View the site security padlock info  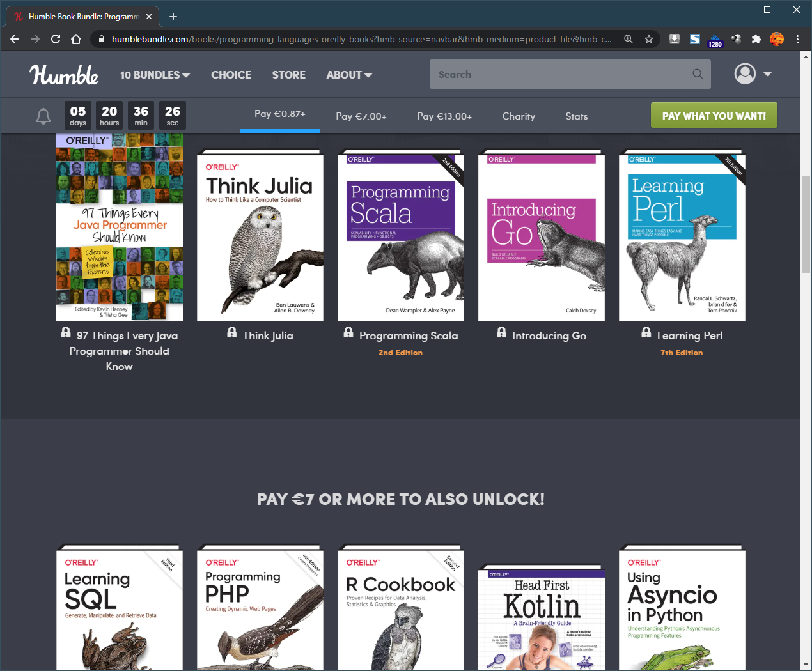100,39
